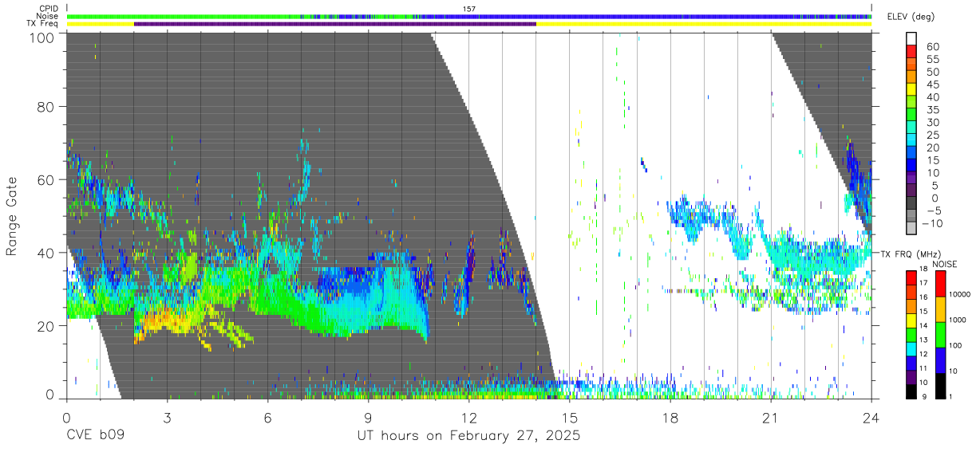Pick the white top swatch of ELEV colorbar
The height and width of the screenshot is (452, 980).
pos(911,38)
